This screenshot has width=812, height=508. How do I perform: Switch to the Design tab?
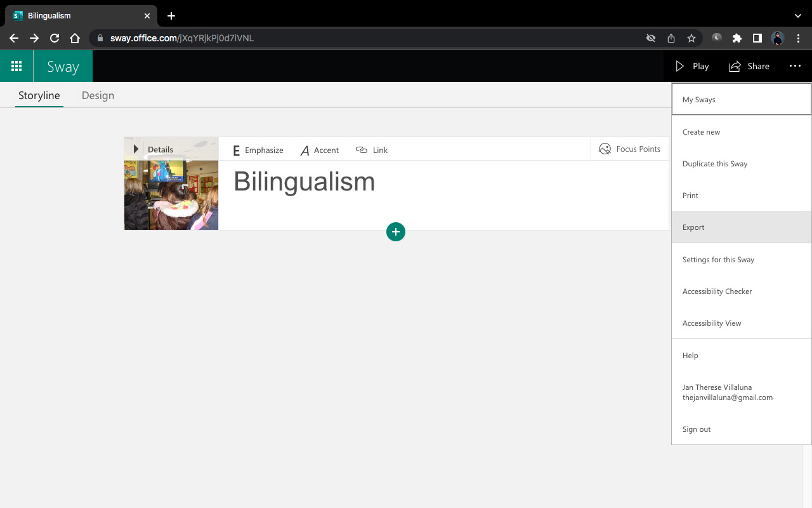pyautogui.click(x=98, y=95)
